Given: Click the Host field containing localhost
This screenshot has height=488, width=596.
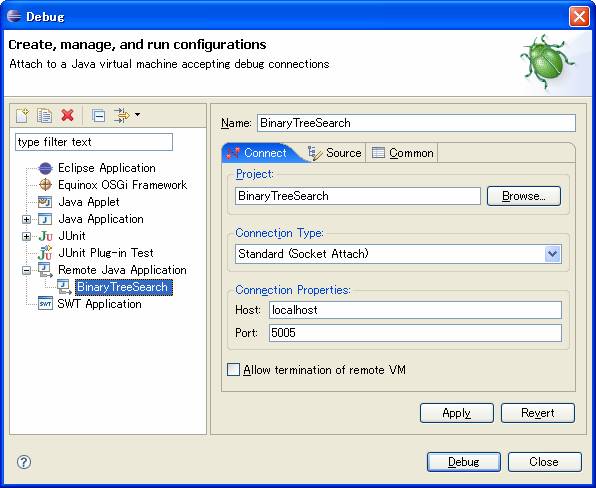Looking at the screenshot, I should 415,310.
